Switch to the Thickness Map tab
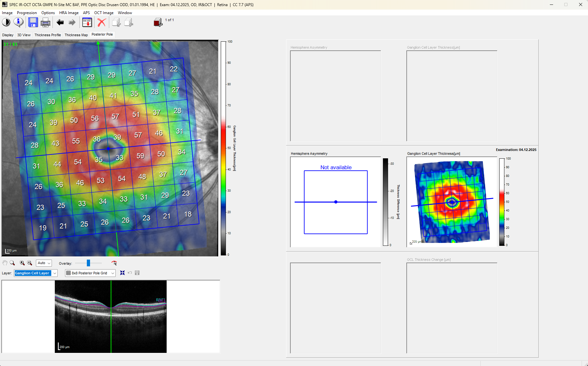The height and width of the screenshot is (366, 588). tap(76, 35)
